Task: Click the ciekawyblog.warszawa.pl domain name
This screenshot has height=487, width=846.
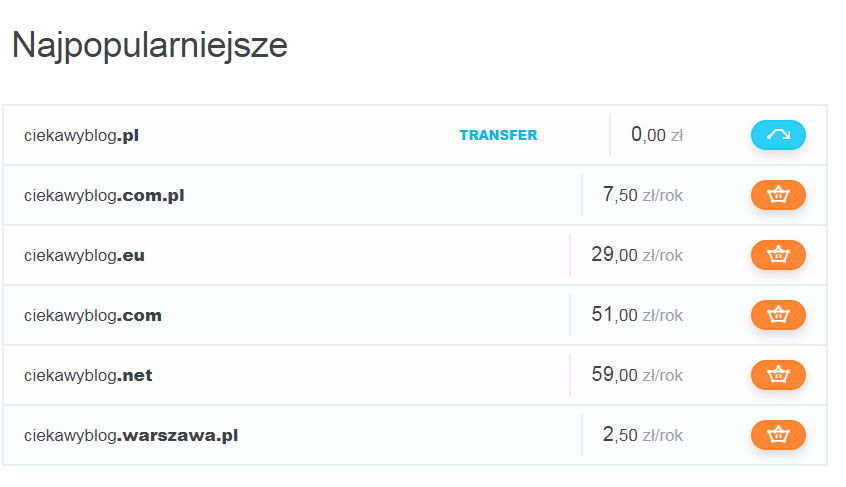Action: [x=131, y=435]
